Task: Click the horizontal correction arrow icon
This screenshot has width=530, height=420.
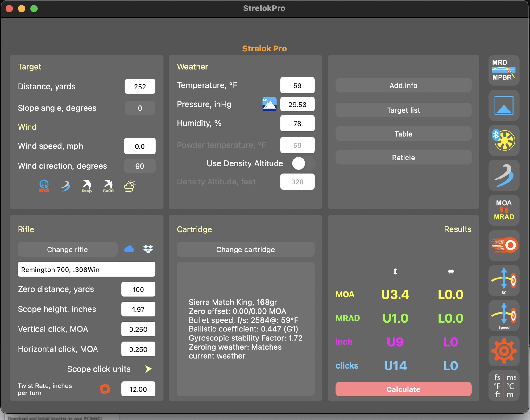Action: click(451, 271)
